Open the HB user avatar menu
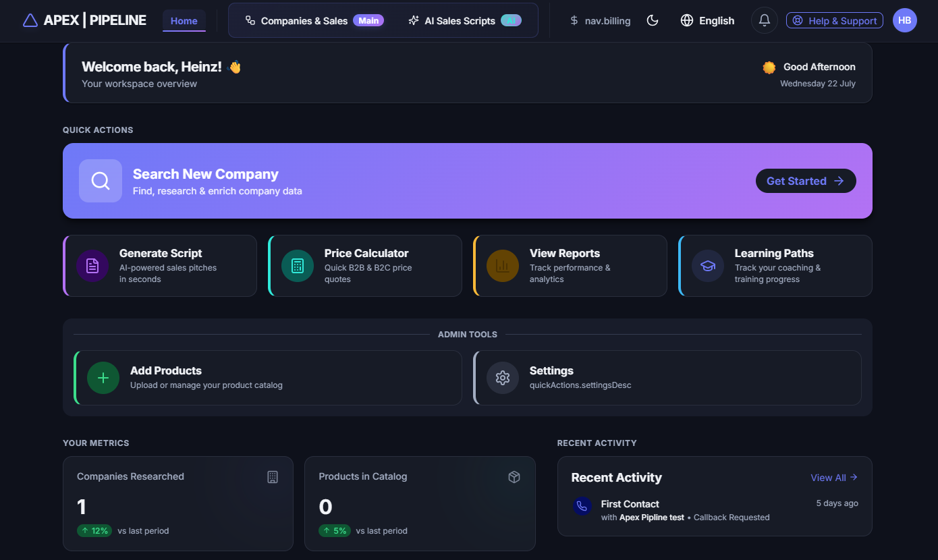This screenshot has width=938, height=560. [905, 20]
